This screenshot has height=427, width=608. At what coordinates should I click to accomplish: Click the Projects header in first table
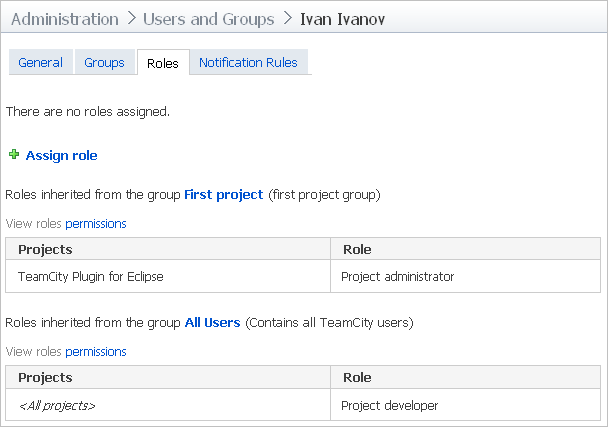(45, 249)
